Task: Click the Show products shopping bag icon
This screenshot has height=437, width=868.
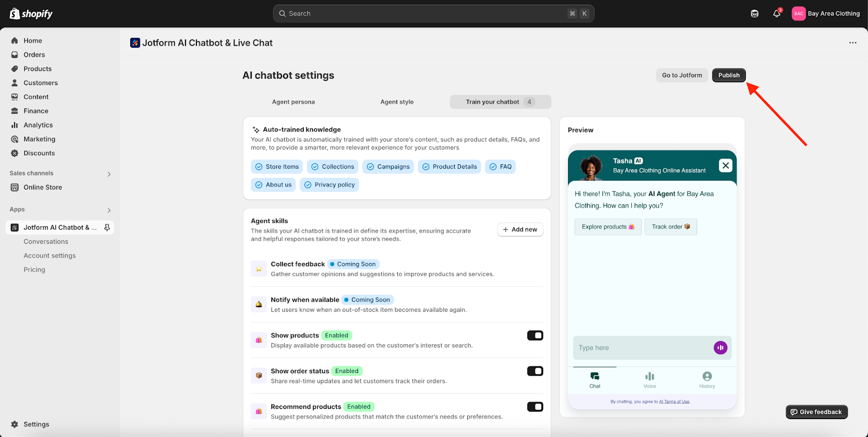Action: 259,340
